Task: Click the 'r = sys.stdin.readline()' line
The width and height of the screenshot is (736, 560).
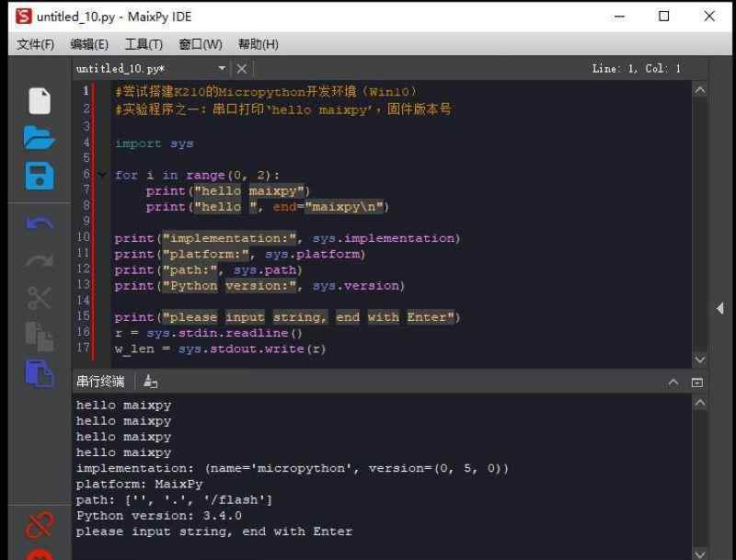Action: [209, 333]
